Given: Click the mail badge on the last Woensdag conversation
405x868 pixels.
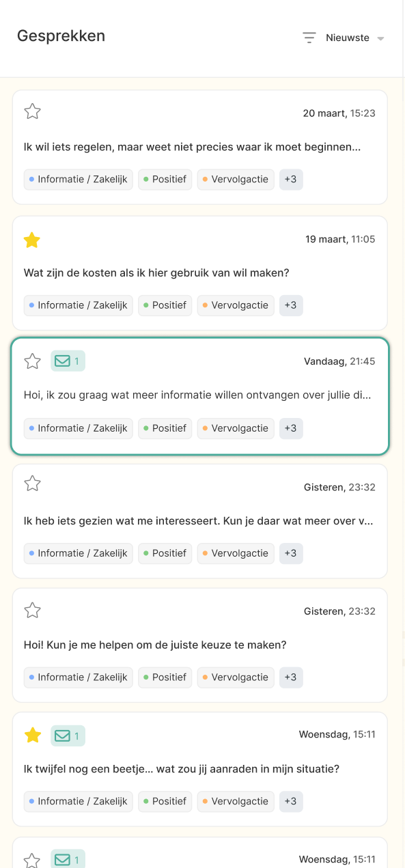Looking at the screenshot, I should [68, 860].
